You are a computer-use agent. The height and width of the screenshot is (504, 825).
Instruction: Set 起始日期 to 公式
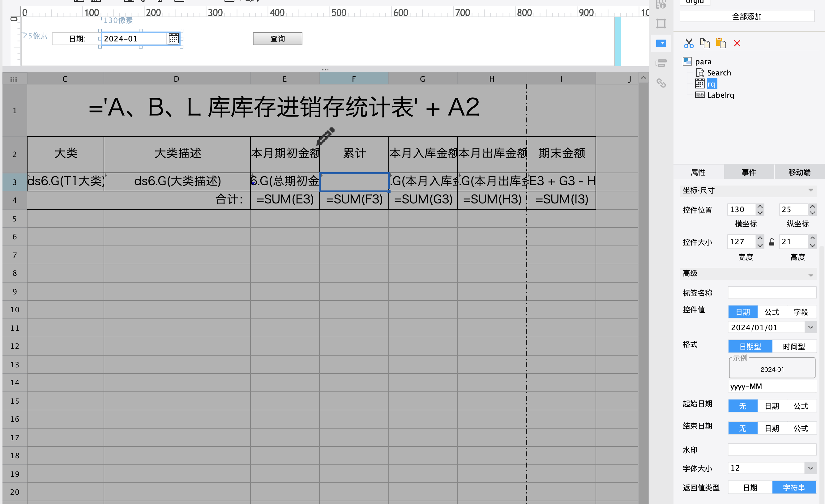[x=801, y=406]
